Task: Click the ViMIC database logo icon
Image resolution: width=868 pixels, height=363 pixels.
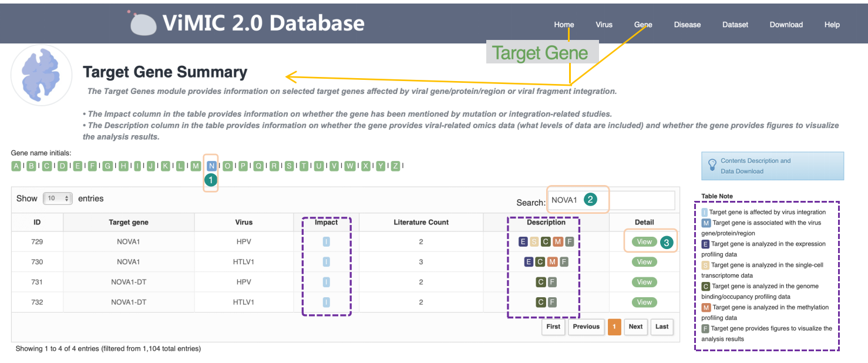Action: click(x=143, y=23)
